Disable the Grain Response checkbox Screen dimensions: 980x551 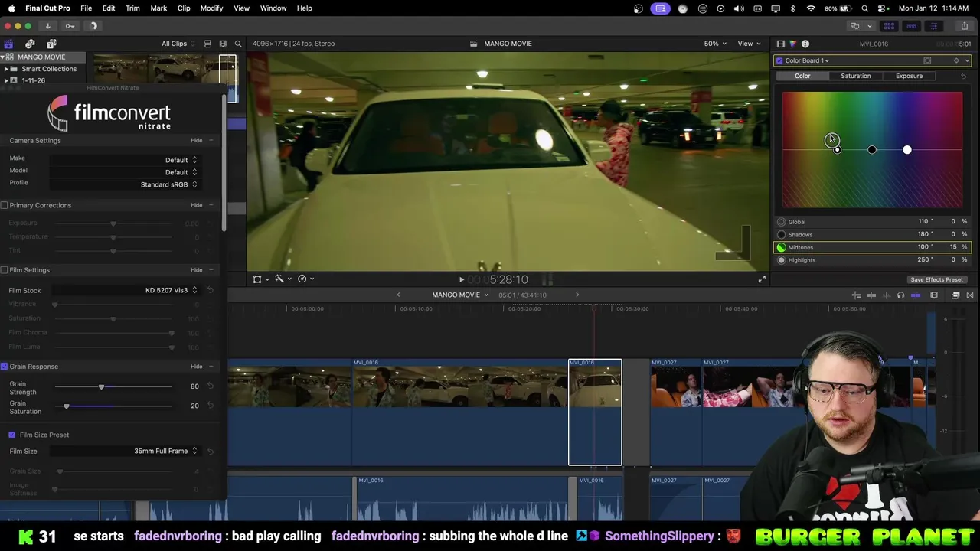(5, 367)
